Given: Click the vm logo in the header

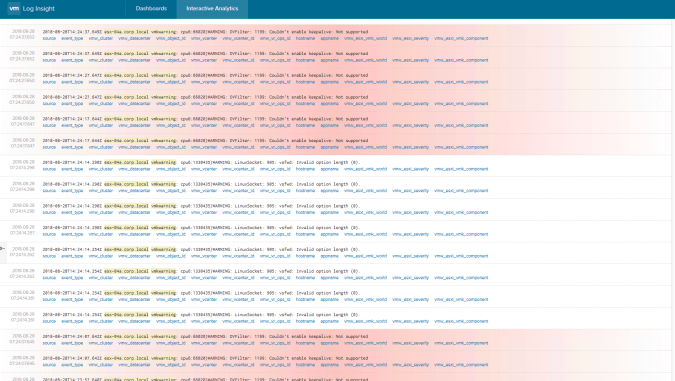Looking at the screenshot, I should tap(14, 8).
